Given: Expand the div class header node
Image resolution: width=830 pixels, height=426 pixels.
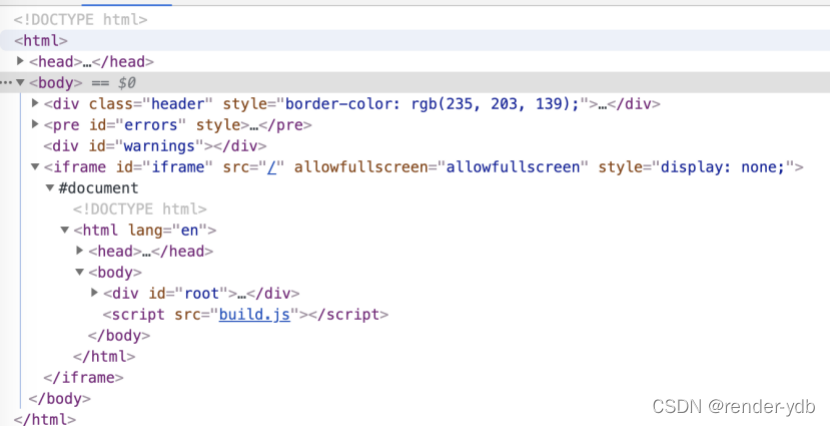Looking at the screenshot, I should point(35,103).
